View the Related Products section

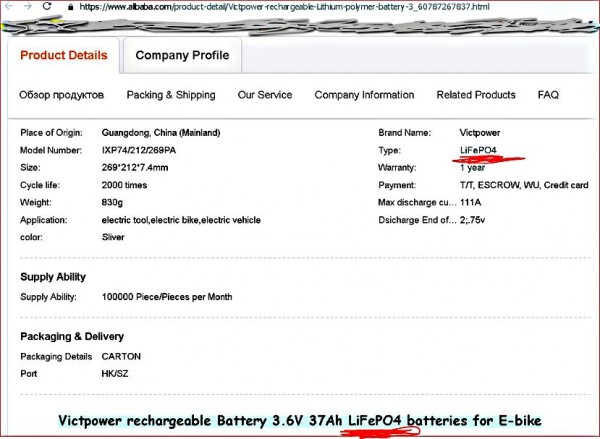pos(476,95)
